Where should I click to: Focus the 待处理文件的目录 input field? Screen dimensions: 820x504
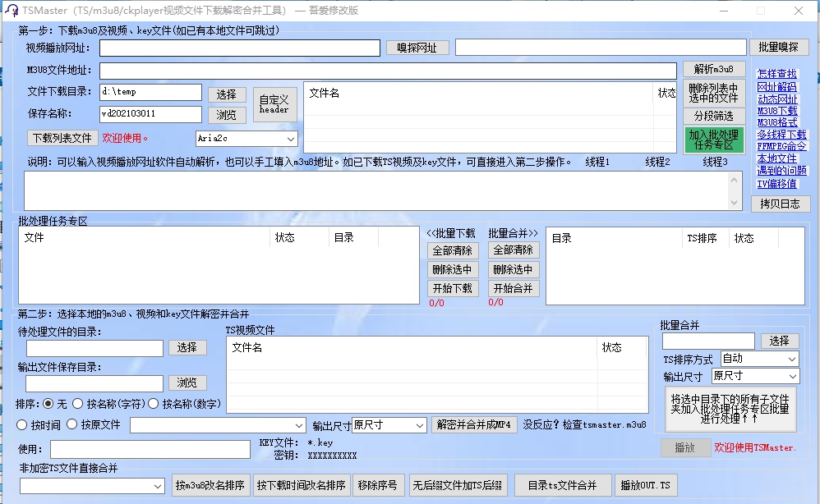95,348
